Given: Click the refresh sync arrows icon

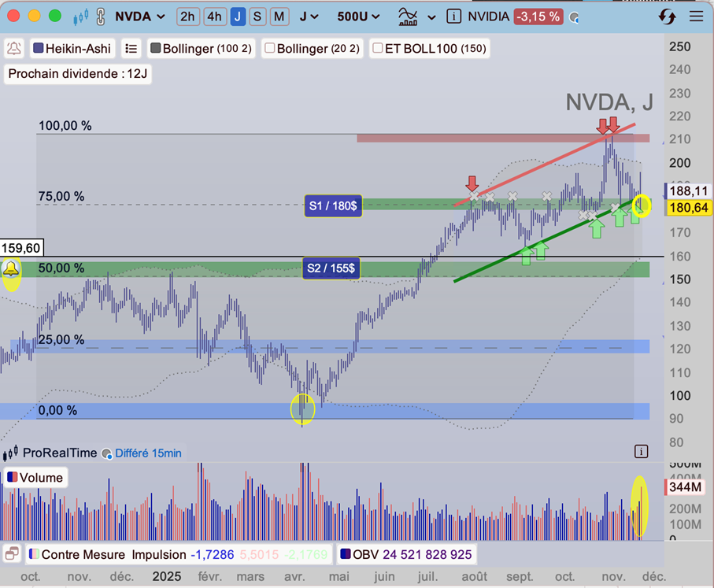Looking at the screenshot, I should click(667, 17).
